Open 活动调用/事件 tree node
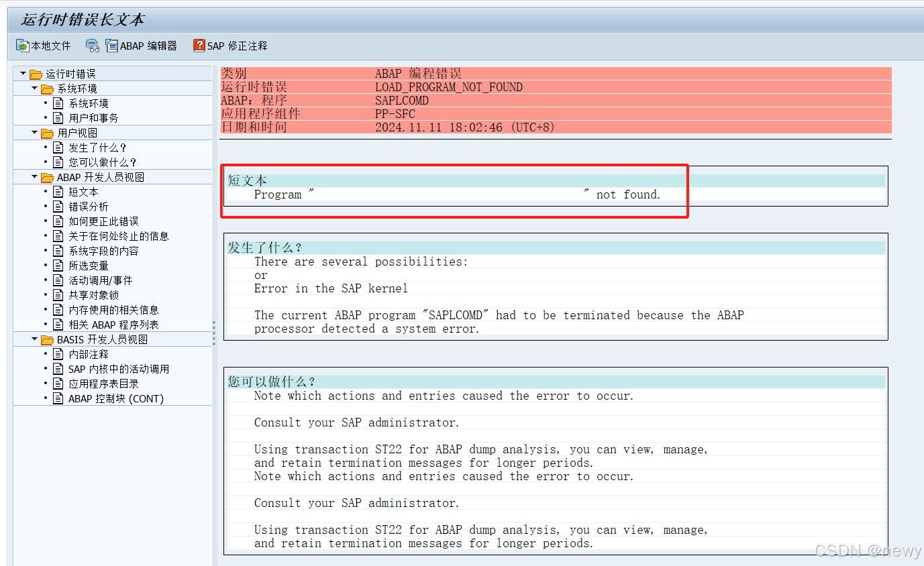 pyautogui.click(x=101, y=280)
